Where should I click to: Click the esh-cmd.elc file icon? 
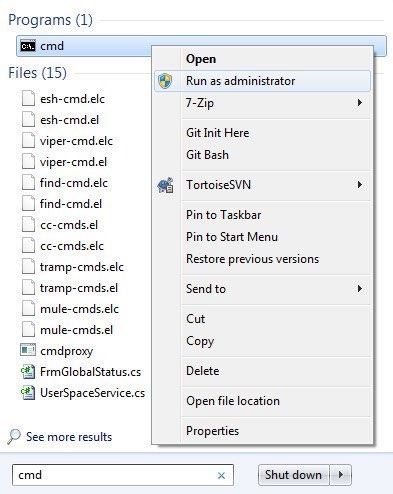[28, 99]
